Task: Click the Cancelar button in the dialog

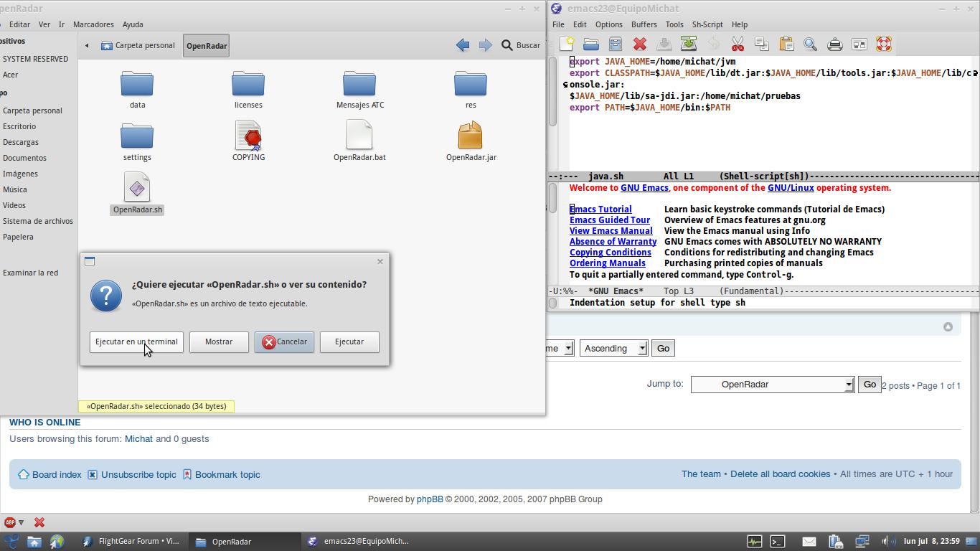Action: coord(284,342)
